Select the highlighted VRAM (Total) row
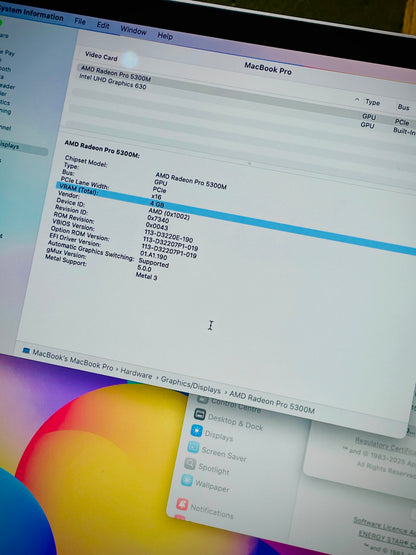 point(236,218)
